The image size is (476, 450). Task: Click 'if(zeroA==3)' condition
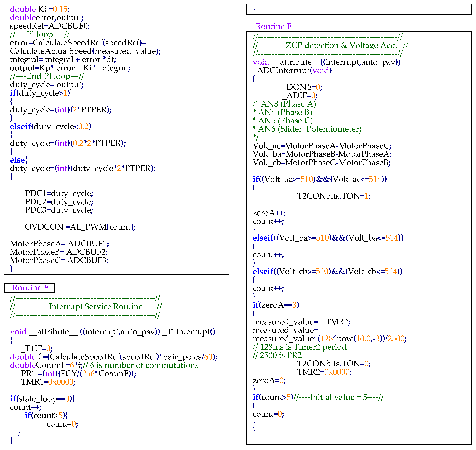tap(276, 305)
